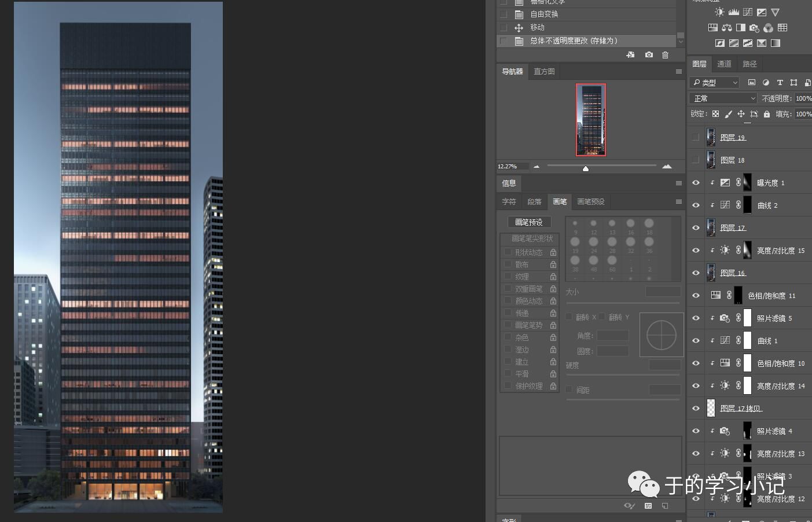Zoom in with Navigator large mountains icon
The image size is (812, 522).
click(x=667, y=166)
